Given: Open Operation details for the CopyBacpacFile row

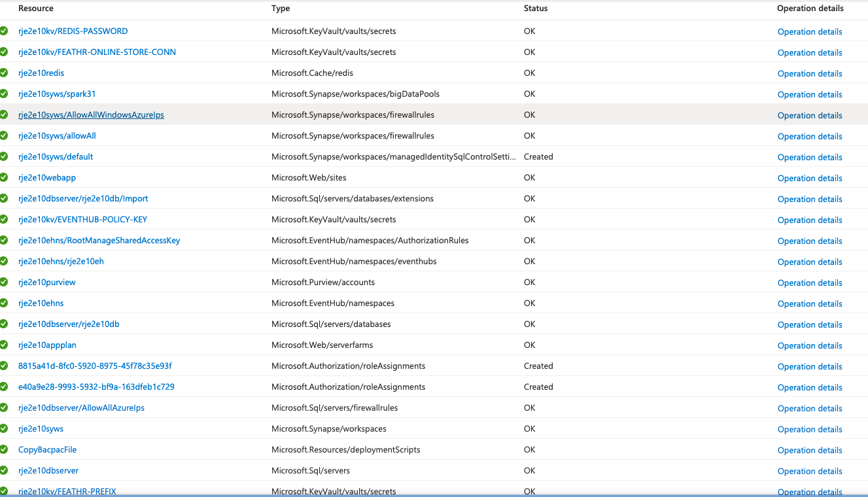Looking at the screenshot, I should [x=809, y=451].
